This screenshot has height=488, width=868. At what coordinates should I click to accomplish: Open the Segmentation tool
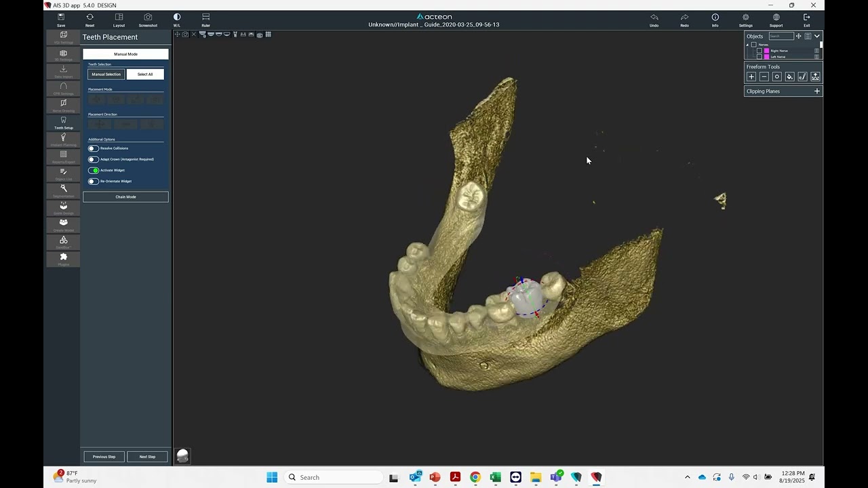tap(64, 191)
